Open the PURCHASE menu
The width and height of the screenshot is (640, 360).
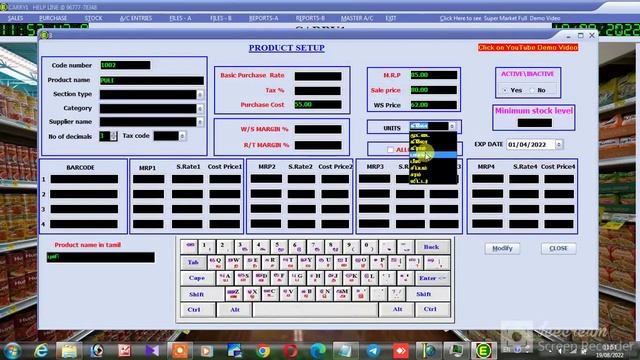pos(53,18)
